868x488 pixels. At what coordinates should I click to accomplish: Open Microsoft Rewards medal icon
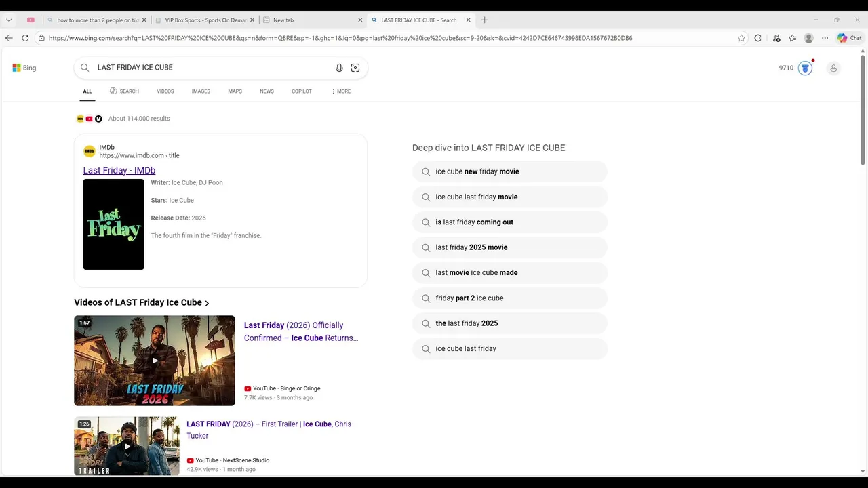(805, 68)
